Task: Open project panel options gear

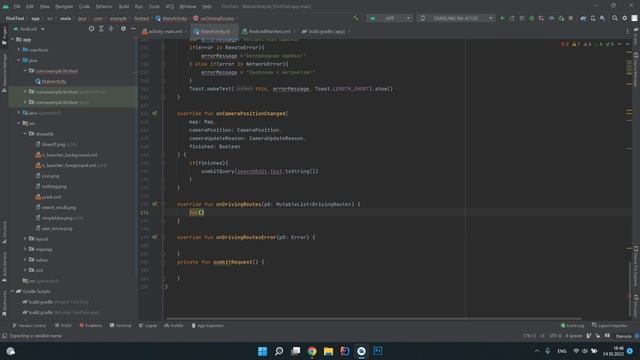Action: 123,29
